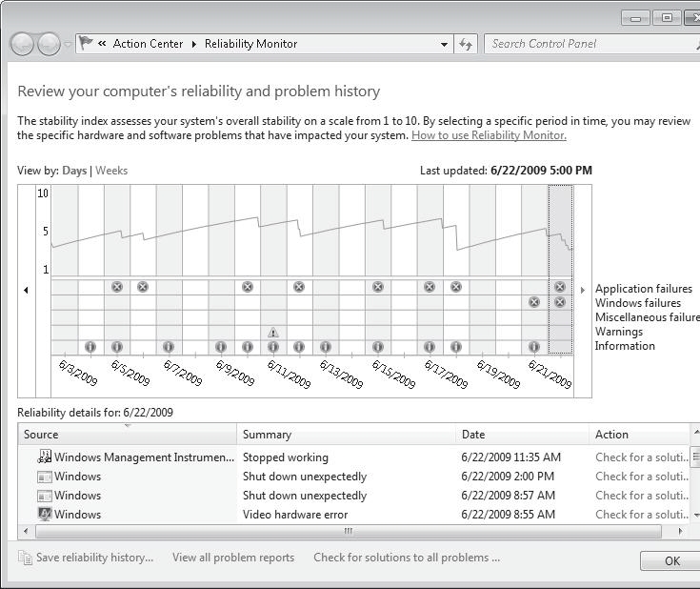Click the Windows failure icon for 6/22/2009
The image size is (700, 589).
(x=560, y=302)
